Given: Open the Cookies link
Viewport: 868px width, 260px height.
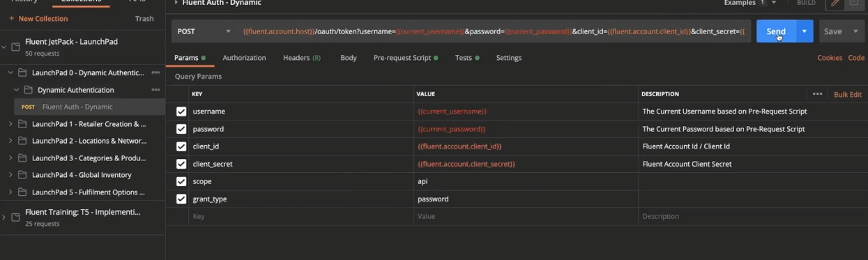Looking at the screenshot, I should pos(830,58).
